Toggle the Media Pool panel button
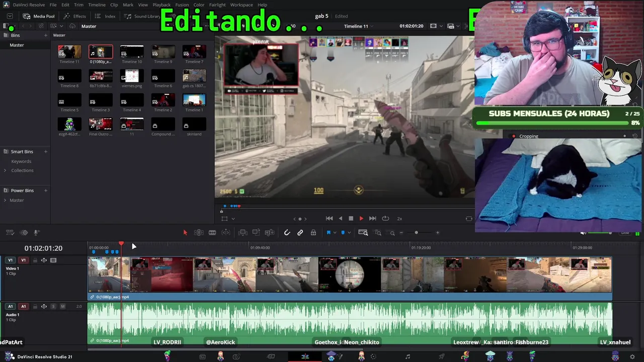644x362 pixels. (39, 16)
